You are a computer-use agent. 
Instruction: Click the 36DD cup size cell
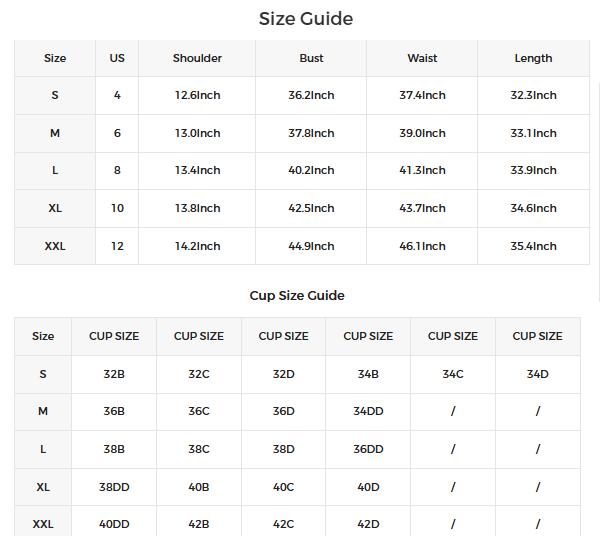pos(368,449)
